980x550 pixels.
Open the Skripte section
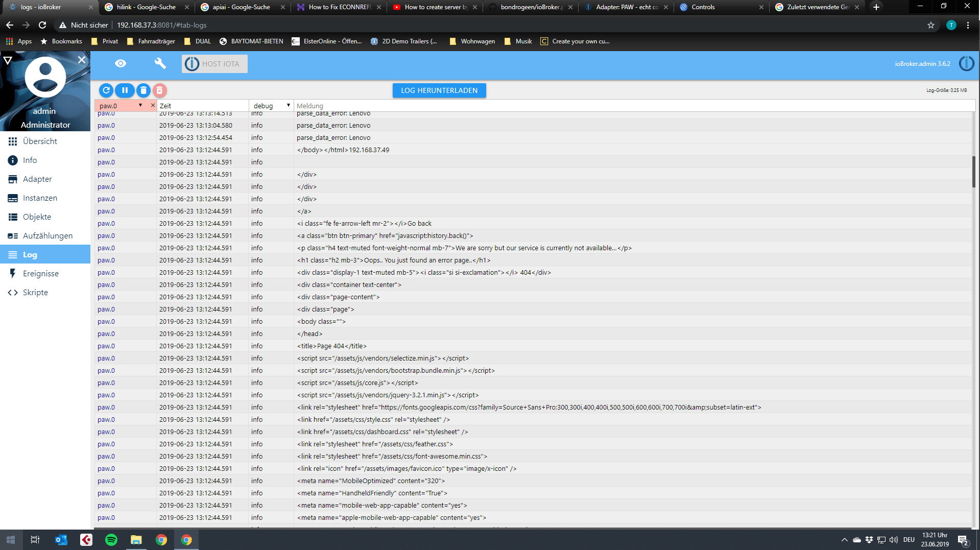[x=45, y=292]
